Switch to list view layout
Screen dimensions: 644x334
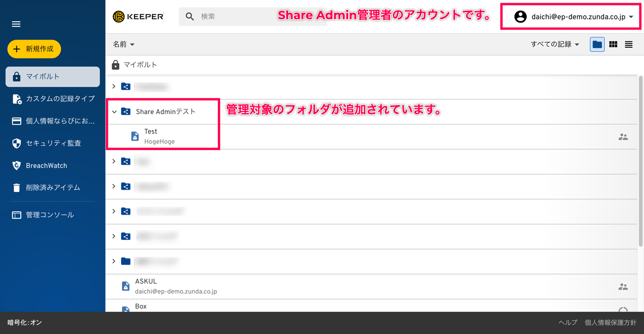click(x=628, y=44)
